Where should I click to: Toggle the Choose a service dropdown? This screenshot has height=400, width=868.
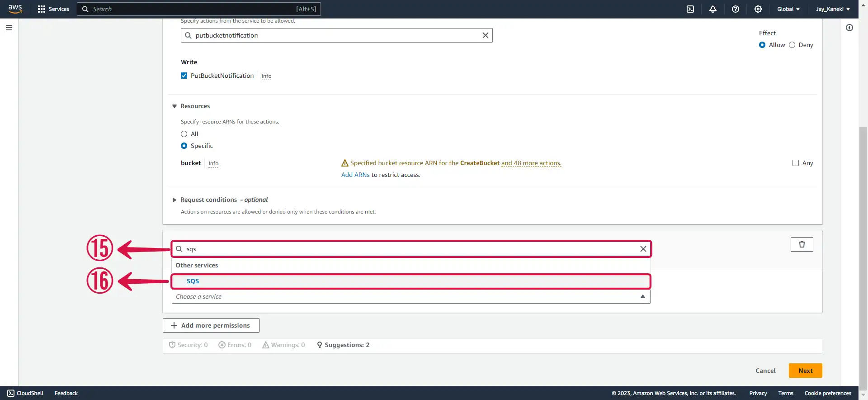411,296
